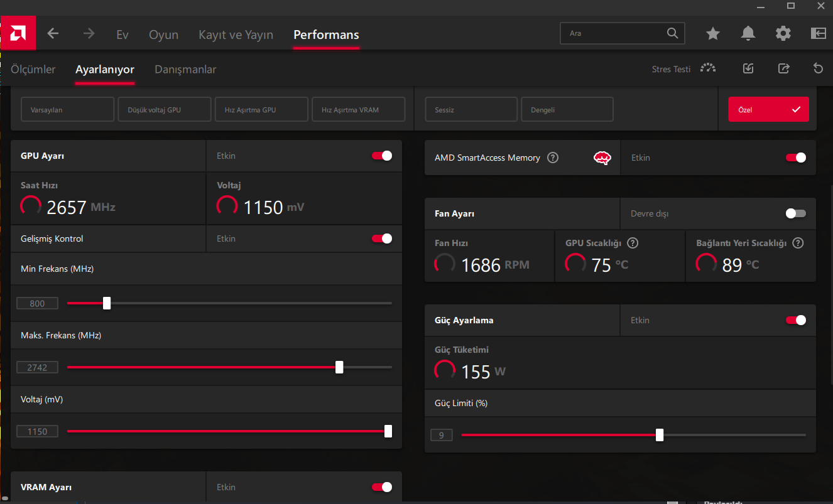Switch to Ölçümler sub-tab

(33, 69)
